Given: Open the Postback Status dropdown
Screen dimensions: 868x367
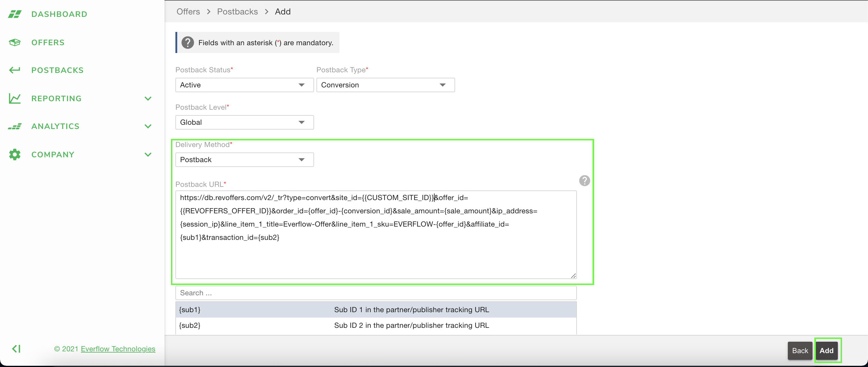Looking at the screenshot, I should click(x=244, y=85).
